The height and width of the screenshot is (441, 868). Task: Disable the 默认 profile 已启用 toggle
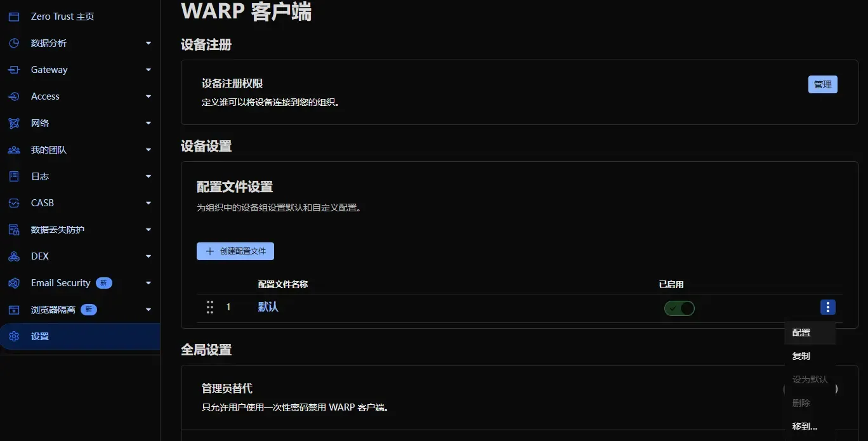pyautogui.click(x=679, y=308)
